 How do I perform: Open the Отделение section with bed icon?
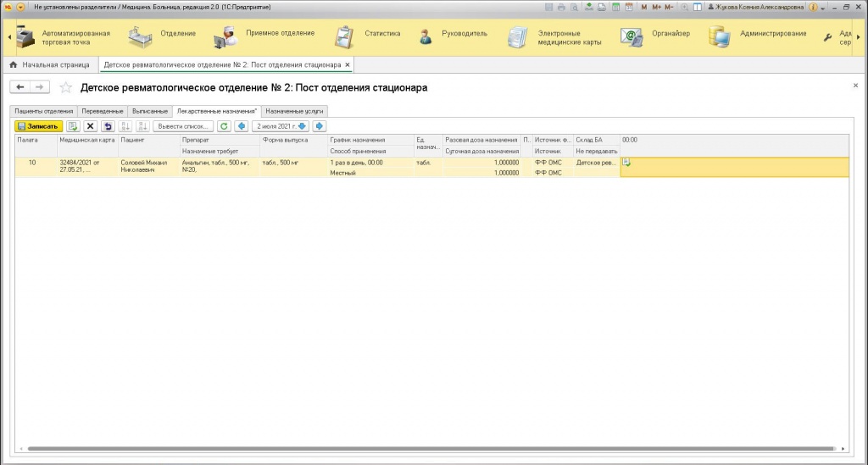(162, 37)
